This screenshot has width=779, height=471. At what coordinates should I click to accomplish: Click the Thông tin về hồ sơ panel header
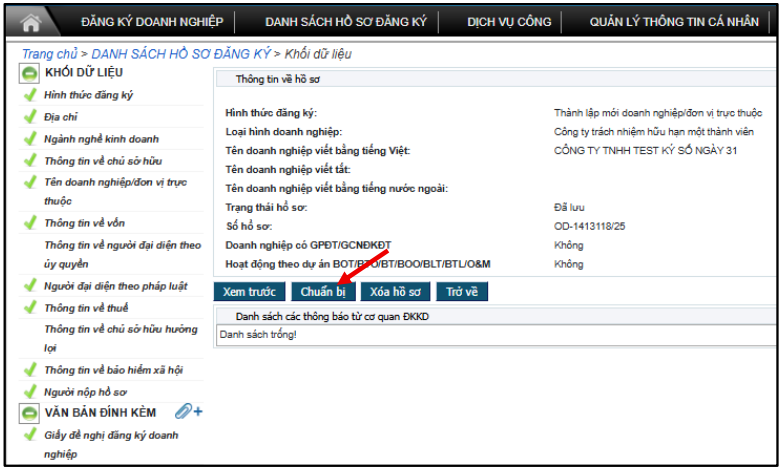pyautogui.click(x=496, y=79)
